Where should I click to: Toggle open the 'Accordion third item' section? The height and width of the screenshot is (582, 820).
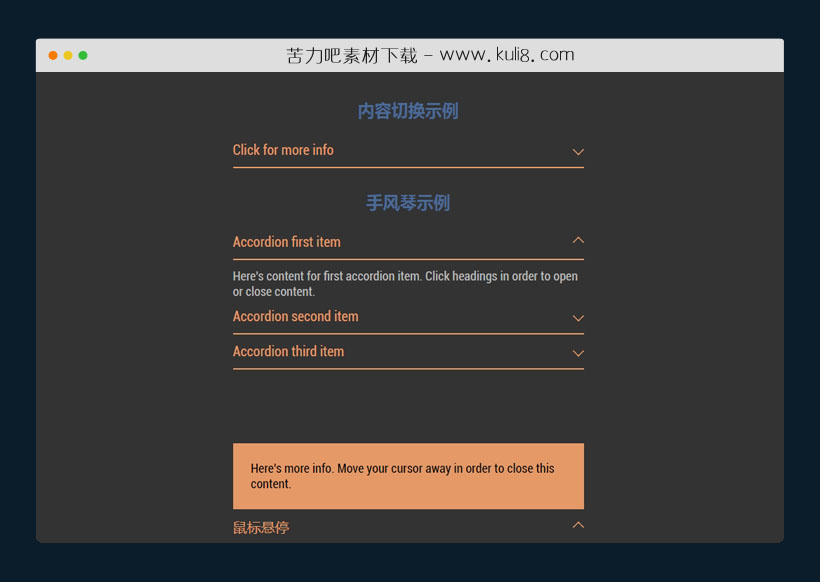pos(287,352)
